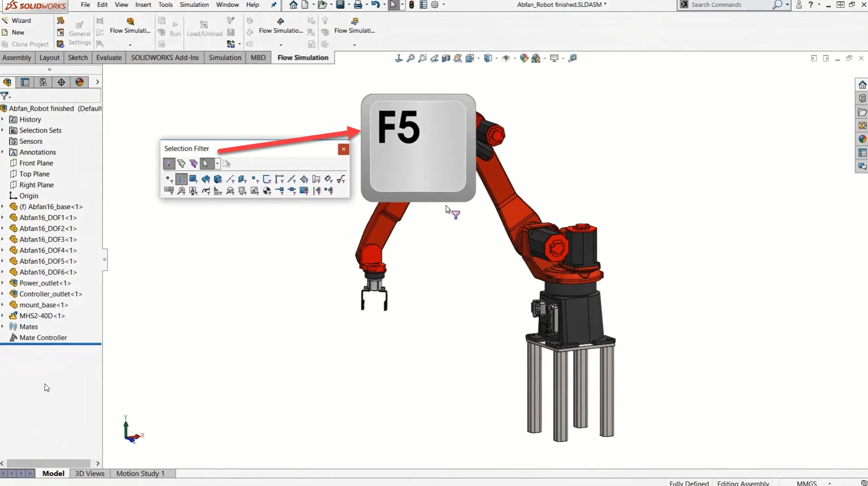Screen dimensions: 868x486
Task: Expand the Abfan16_DOF1 component
Action: click(x=3, y=217)
